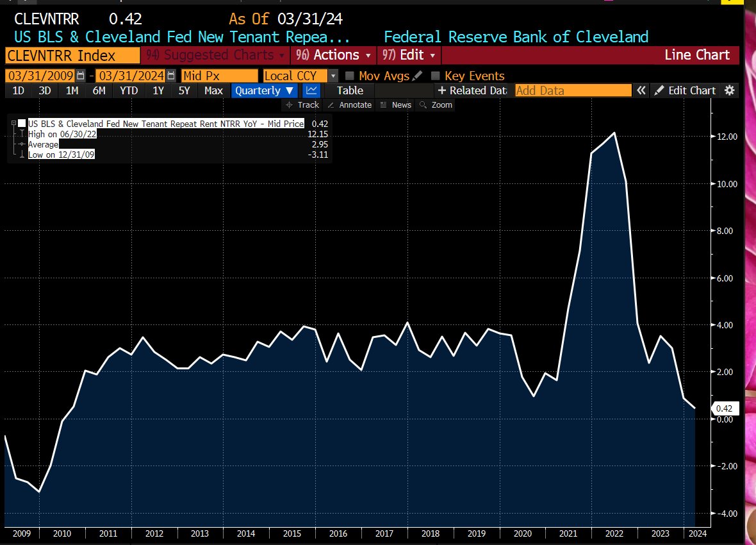Image resolution: width=756 pixels, height=545 pixels.
Task: Enable the Mov Avgs checkbox
Action: coord(349,76)
